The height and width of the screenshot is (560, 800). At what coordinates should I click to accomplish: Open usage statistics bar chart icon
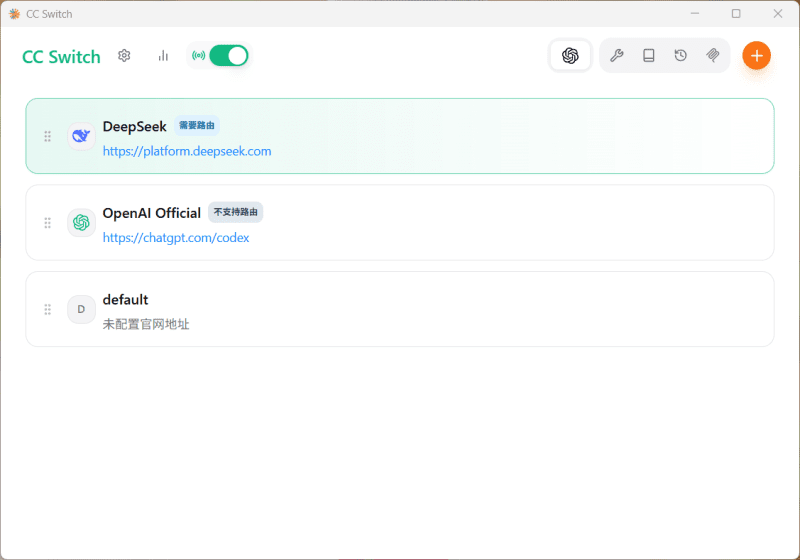point(163,56)
